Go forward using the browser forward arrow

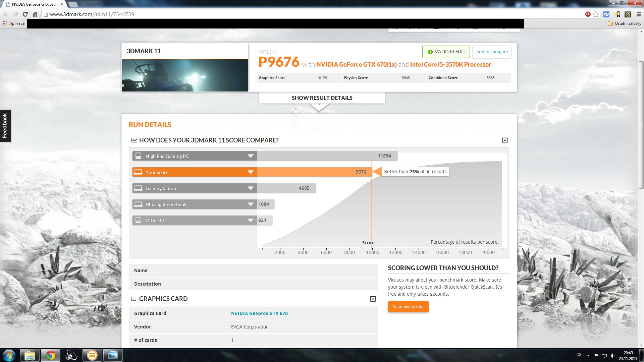click(x=15, y=14)
